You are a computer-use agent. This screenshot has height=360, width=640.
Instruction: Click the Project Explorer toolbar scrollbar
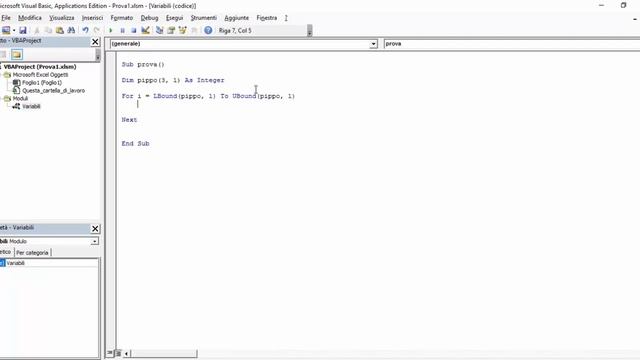[98, 55]
